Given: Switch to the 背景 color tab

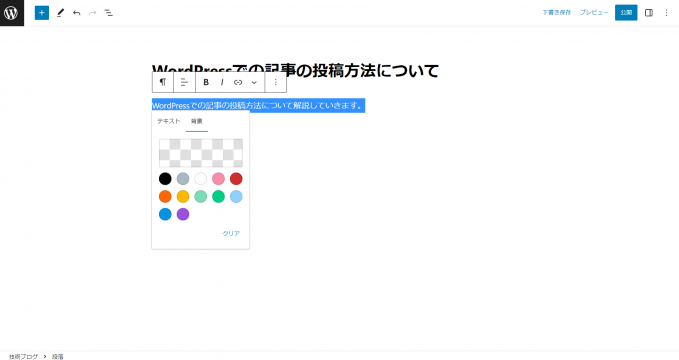Looking at the screenshot, I should 197,121.
